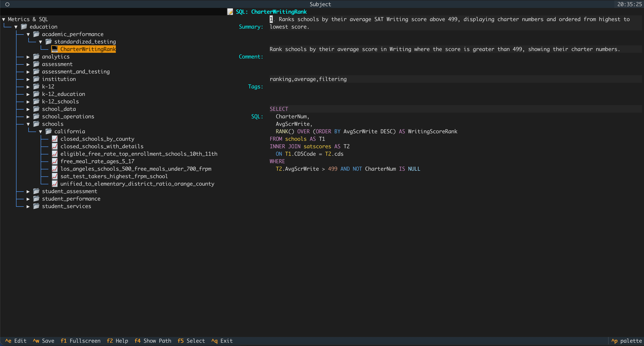Click the circle icon in the top-left corner

point(7,4)
